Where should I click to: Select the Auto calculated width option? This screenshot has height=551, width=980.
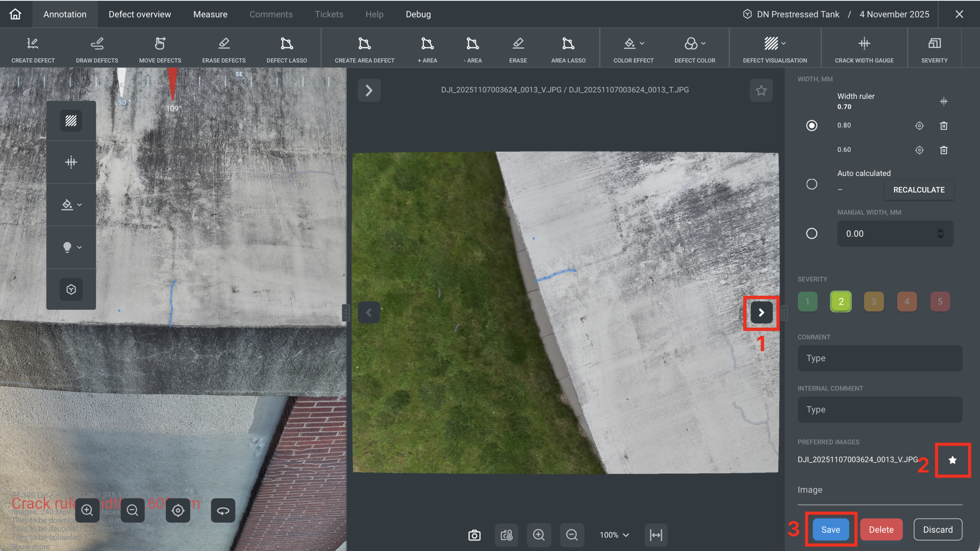812,184
